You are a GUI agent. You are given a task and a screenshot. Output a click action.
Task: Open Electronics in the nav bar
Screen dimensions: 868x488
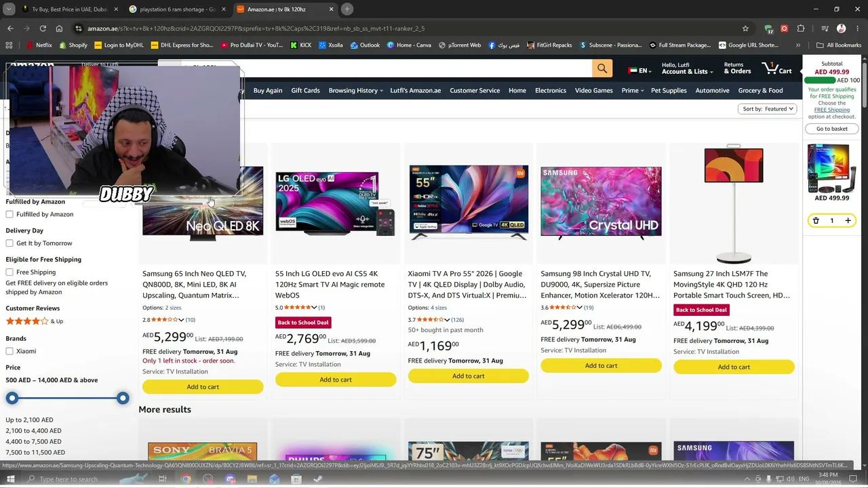[551, 90]
